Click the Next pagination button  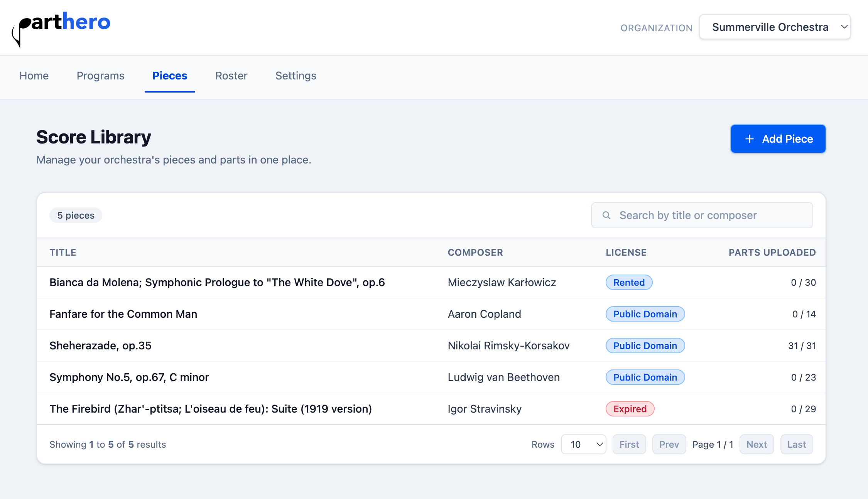pyautogui.click(x=757, y=444)
